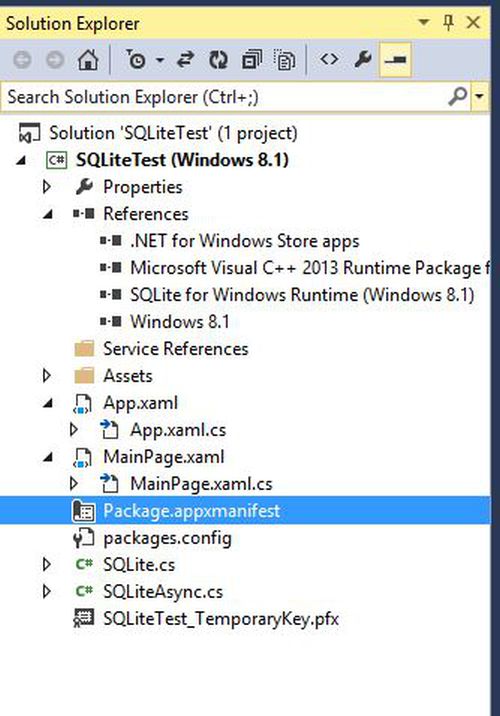Select Solution 'SQLiteTest' (1 project) node
The width and height of the screenshot is (500, 716).
click(173, 133)
